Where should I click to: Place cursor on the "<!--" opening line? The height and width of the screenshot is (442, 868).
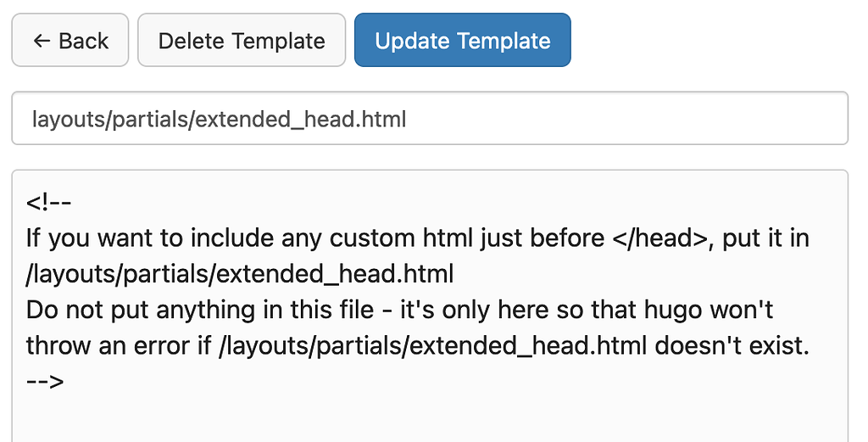(x=48, y=203)
